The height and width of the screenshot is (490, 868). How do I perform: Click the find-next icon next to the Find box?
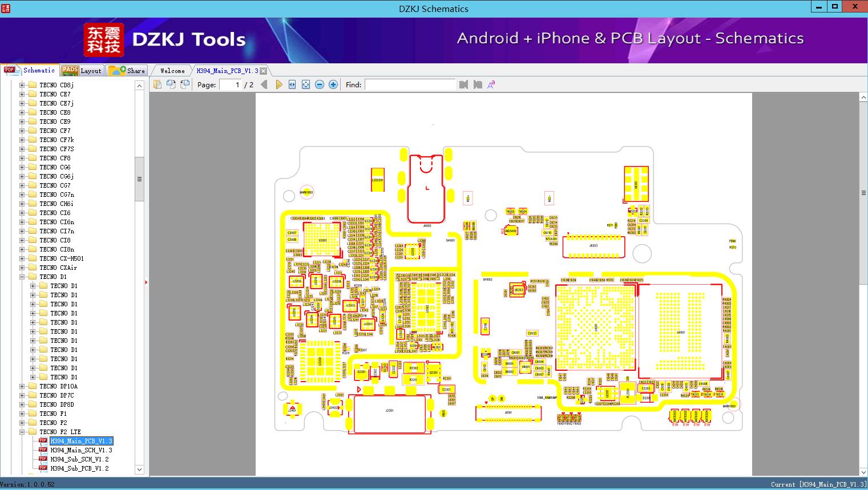478,84
